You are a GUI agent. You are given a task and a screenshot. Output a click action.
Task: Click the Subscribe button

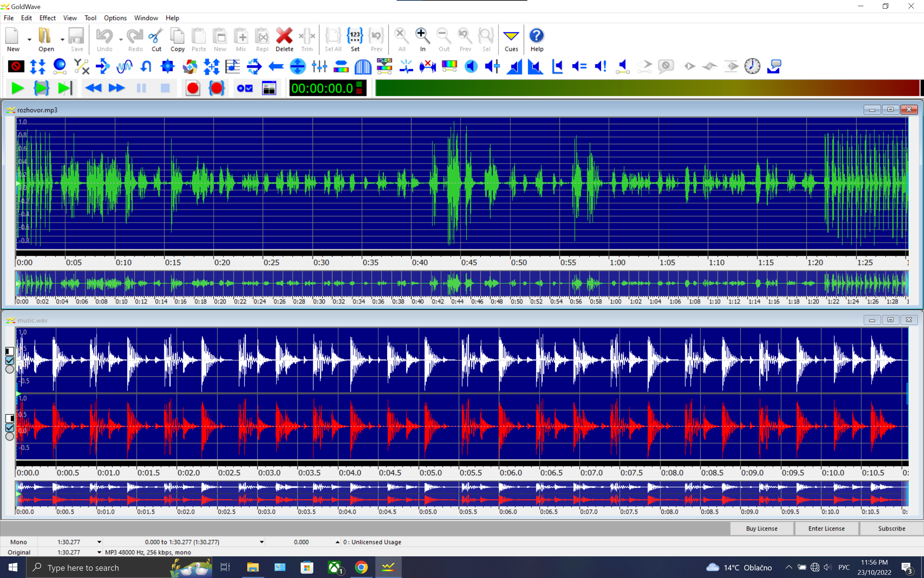[892, 529]
